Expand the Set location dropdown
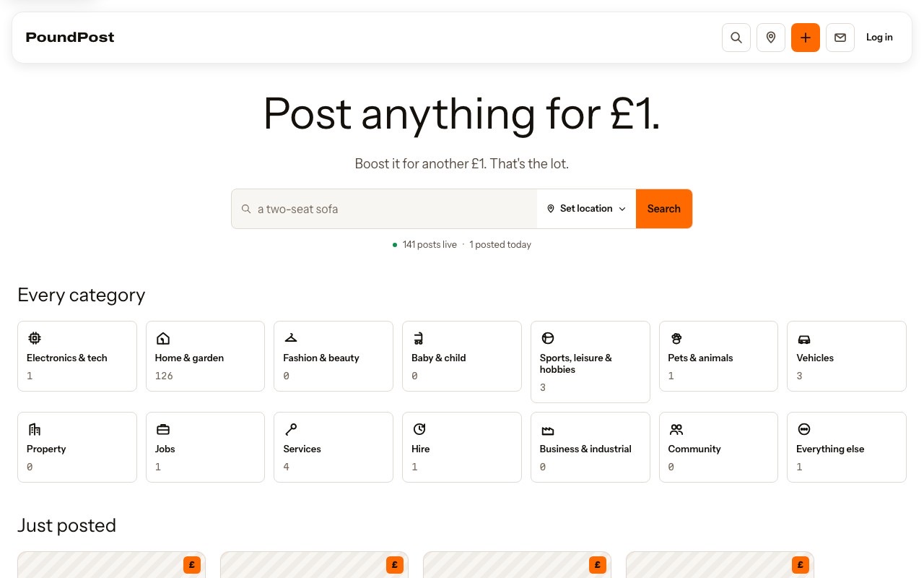Image resolution: width=924 pixels, height=578 pixels. pos(586,209)
